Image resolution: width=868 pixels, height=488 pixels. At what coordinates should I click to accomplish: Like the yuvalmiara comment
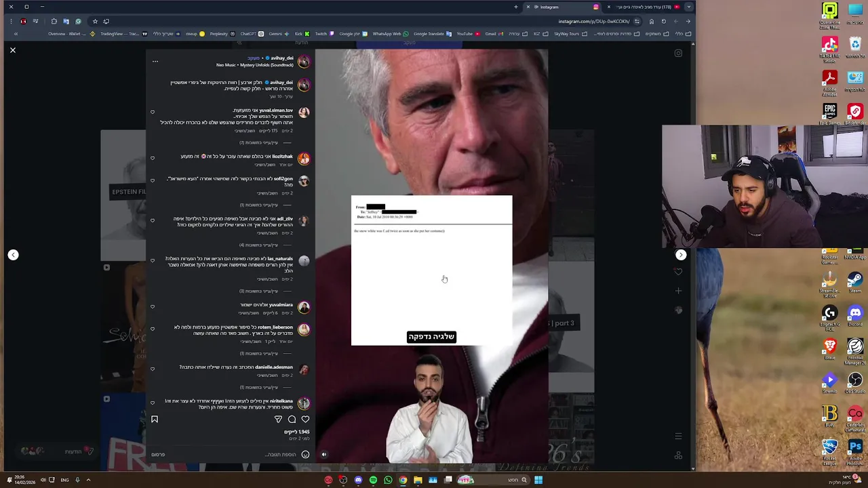153,306
